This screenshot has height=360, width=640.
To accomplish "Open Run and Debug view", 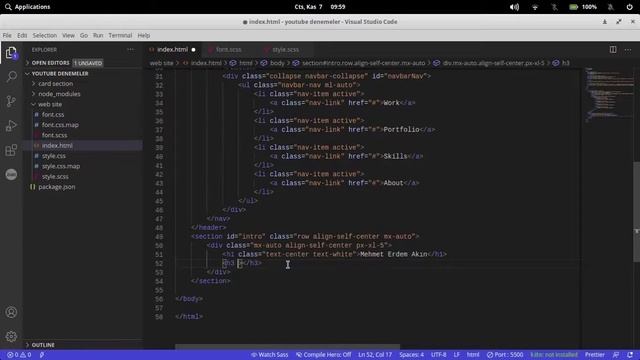I will point(11,126).
